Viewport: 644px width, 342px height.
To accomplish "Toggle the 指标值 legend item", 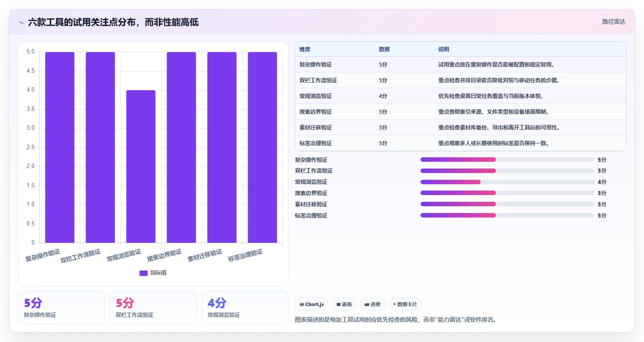I will 153,273.
